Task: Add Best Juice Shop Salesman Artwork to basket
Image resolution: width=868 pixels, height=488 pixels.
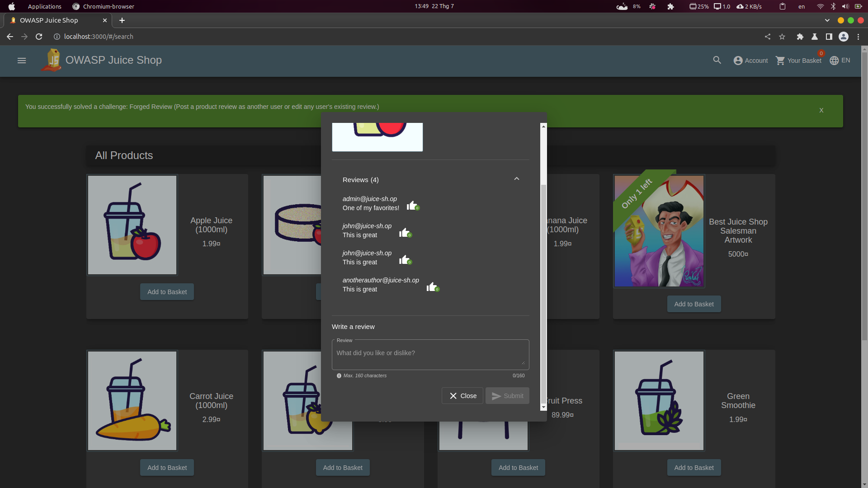Action: (694, 304)
